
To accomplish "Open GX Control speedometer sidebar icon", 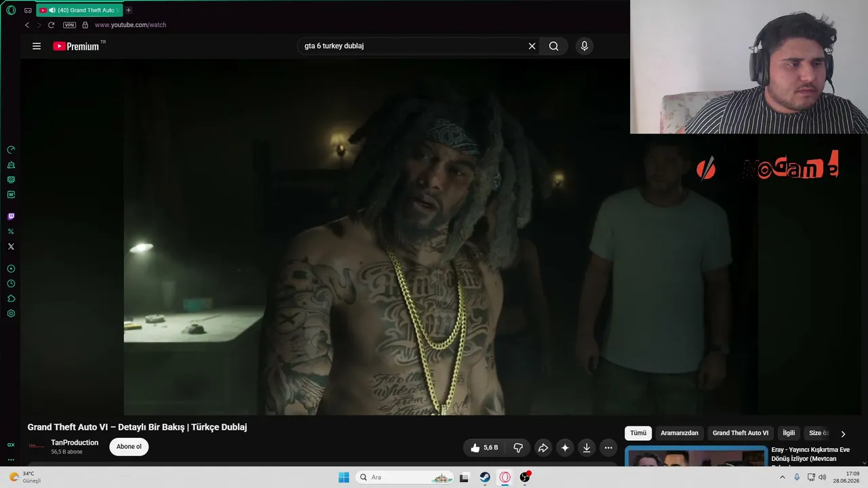I will point(11,150).
